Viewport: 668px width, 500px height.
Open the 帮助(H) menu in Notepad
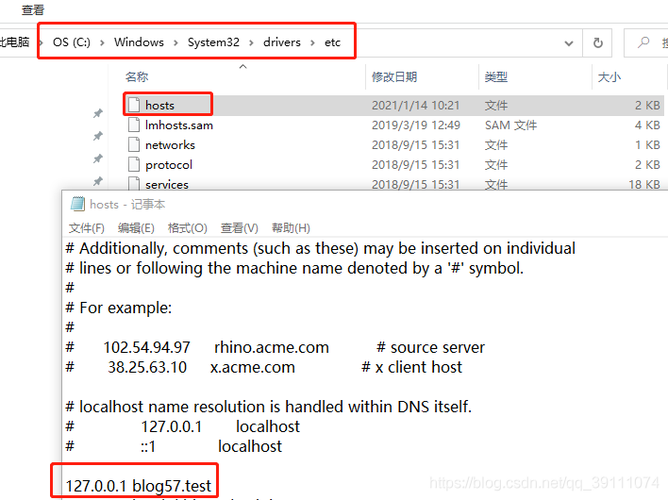[x=291, y=228]
